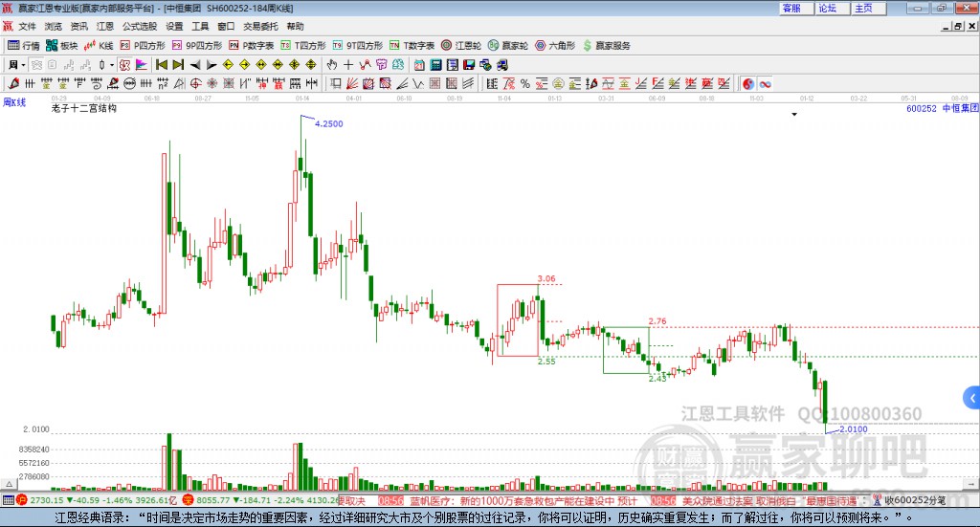Click the 主页 homepage button

coord(869,8)
